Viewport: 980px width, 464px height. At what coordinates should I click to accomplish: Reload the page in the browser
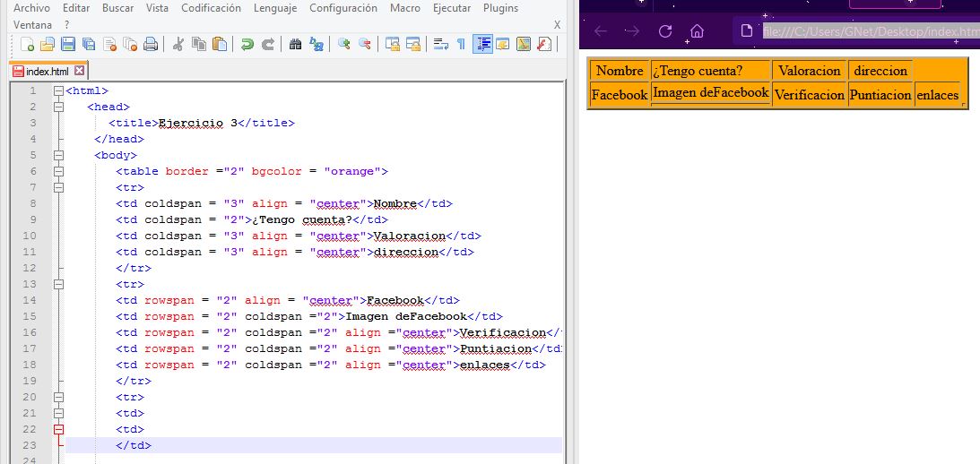point(664,31)
